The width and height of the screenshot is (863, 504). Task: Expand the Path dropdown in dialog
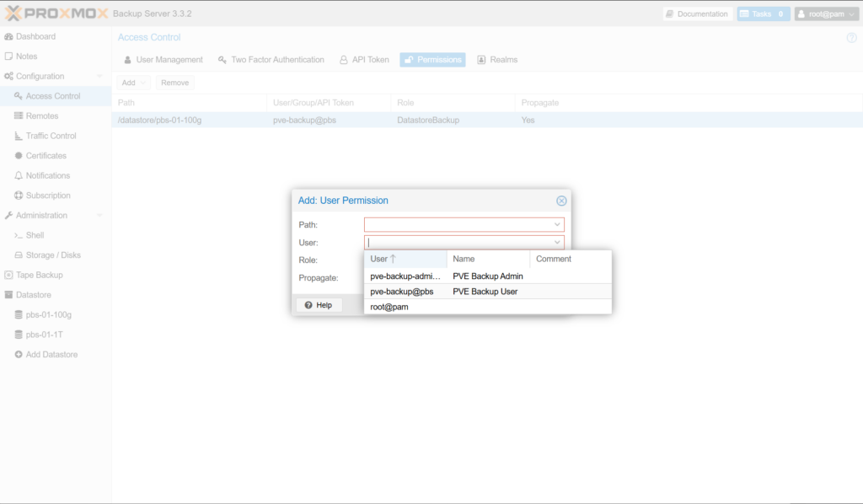tap(557, 225)
